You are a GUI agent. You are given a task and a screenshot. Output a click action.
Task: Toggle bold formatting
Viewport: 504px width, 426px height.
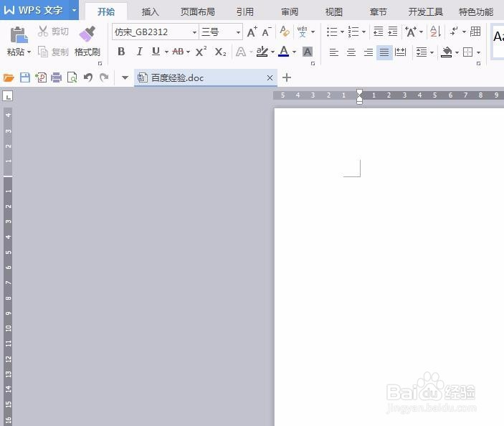121,52
